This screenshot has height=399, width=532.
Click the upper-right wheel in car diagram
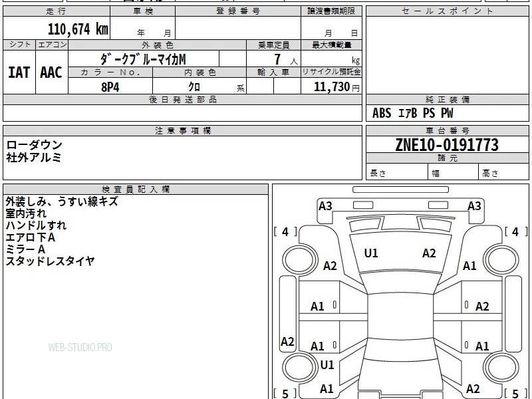[x=501, y=260]
